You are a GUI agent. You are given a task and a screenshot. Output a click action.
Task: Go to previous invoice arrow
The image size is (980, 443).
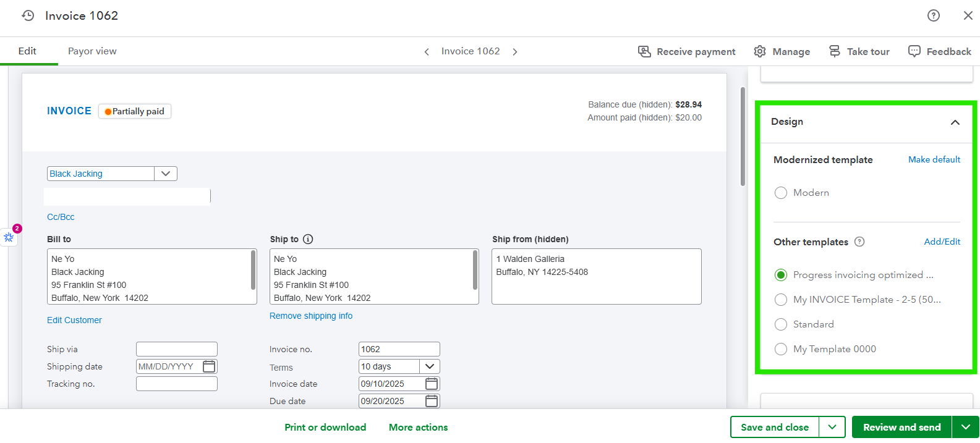(427, 52)
